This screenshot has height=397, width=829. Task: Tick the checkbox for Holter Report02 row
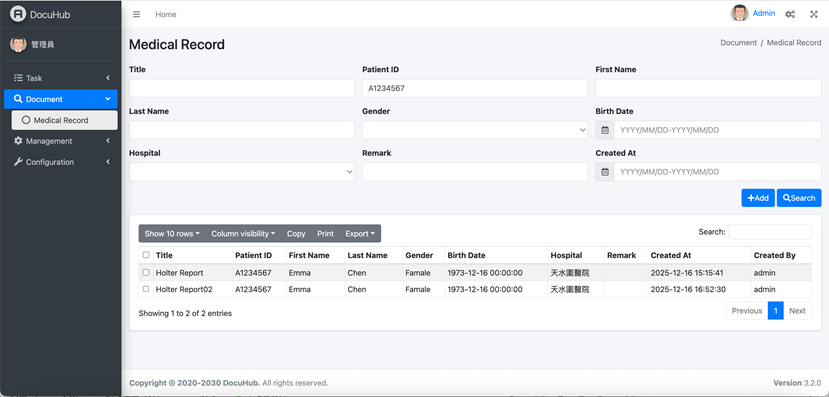(x=146, y=289)
